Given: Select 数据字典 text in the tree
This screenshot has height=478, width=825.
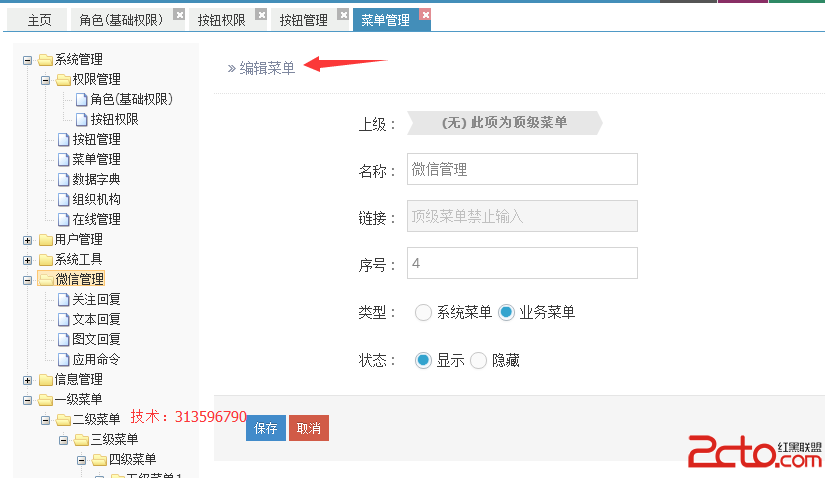Looking at the screenshot, I should 96,180.
